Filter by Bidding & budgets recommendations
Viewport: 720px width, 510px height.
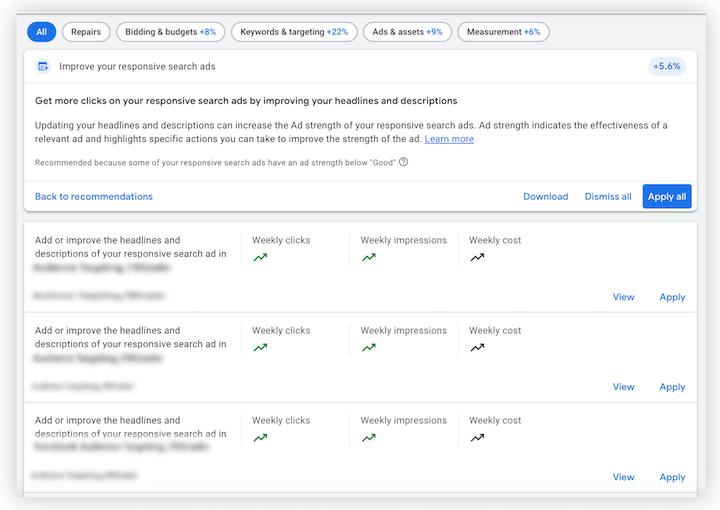170,32
